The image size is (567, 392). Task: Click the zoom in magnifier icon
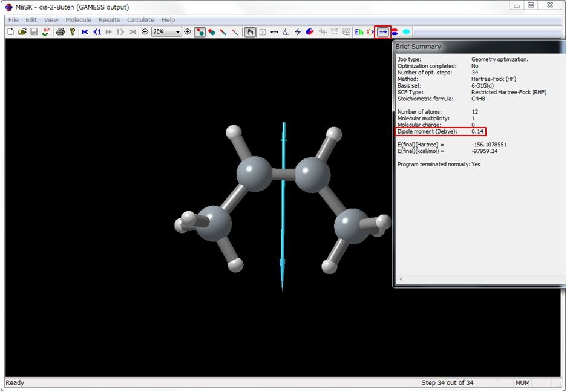tap(188, 31)
